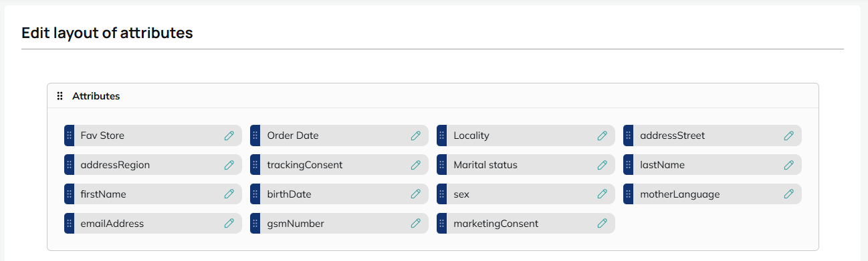Click the pencil icon for lastName
The height and width of the screenshot is (261, 868).
(789, 165)
